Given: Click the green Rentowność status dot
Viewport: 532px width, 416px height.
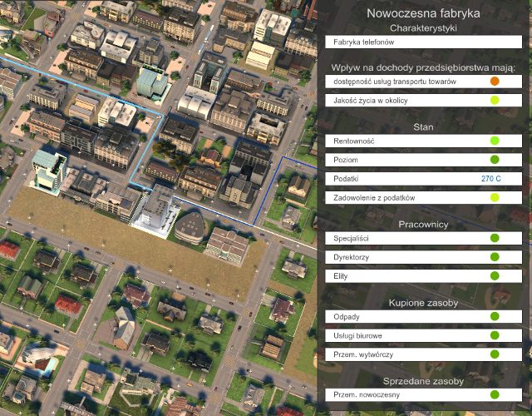Looking at the screenshot, I should (x=495, y=141).
